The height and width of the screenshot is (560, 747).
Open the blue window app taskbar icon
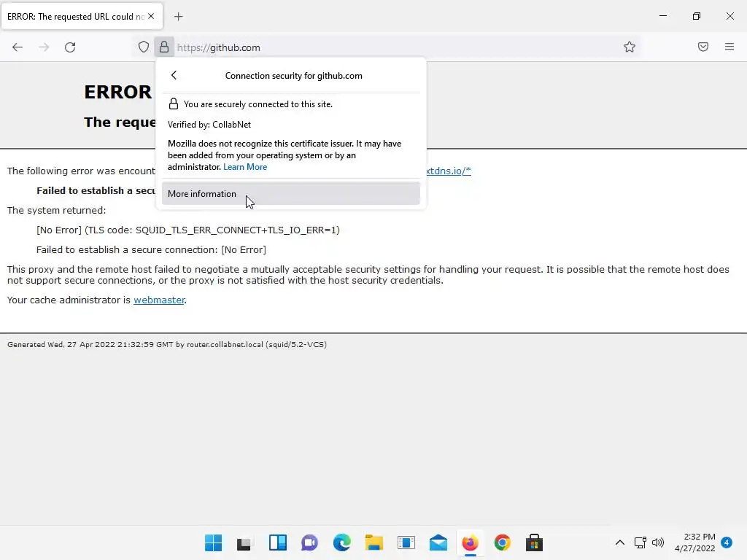coord(406,542)
